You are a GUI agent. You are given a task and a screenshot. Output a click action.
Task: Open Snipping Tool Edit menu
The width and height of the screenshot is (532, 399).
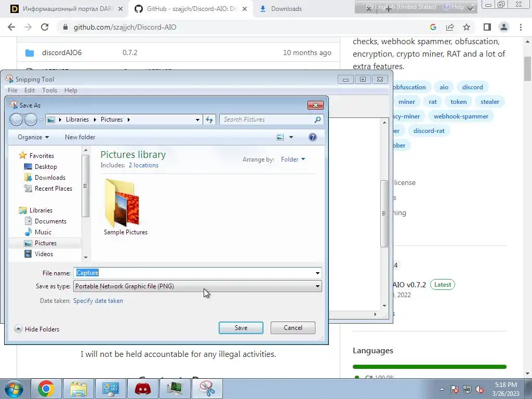pyautogui.click(x=30, y=90)
